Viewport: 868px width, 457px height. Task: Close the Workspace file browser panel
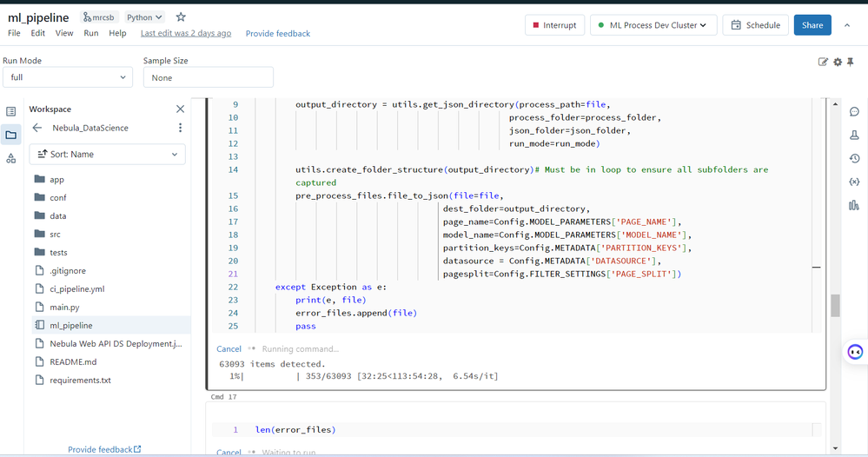[180, 109]
